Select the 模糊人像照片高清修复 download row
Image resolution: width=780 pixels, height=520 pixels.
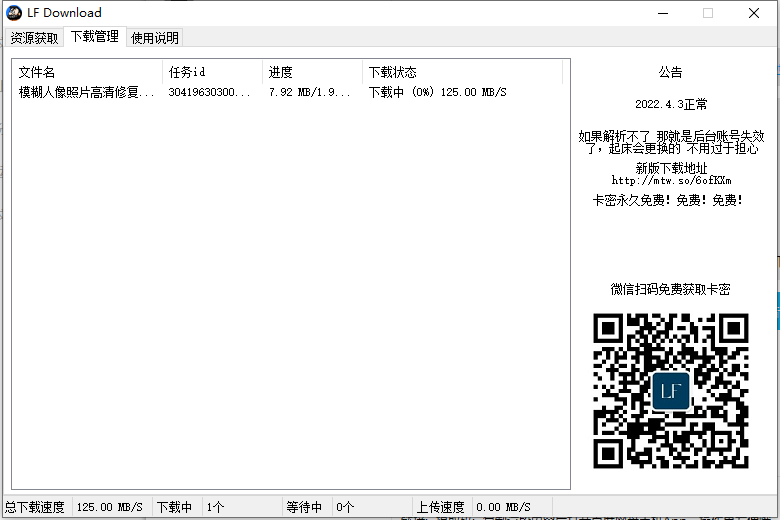(x=87, y=92)
